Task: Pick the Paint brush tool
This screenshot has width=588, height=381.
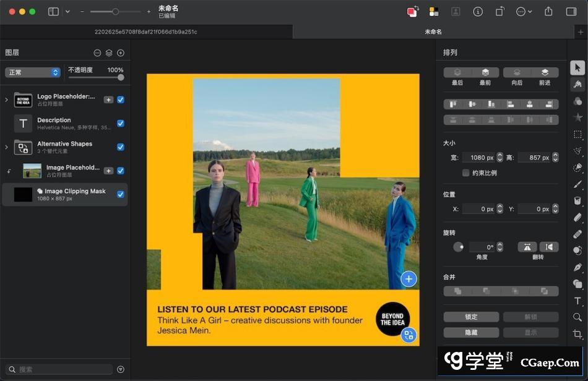Action: [577, 184]
